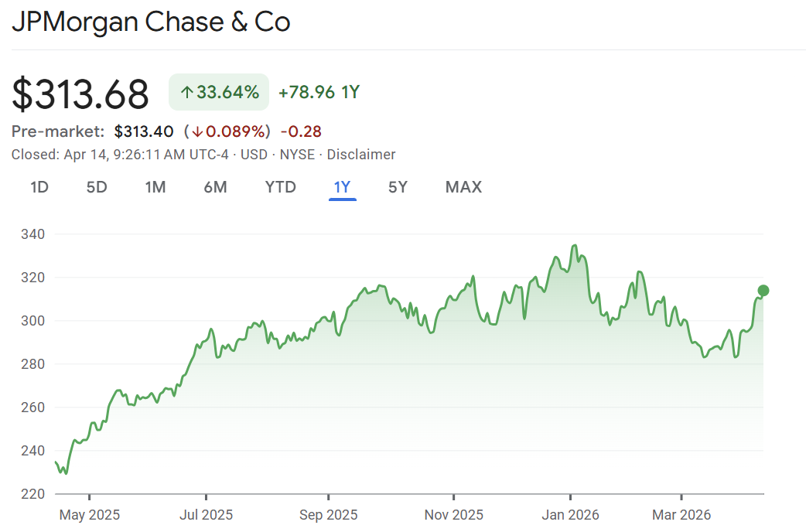Click the up arrow icon beside 33.64%
Viewport: 806px width, 532px height.
[186, 93]
